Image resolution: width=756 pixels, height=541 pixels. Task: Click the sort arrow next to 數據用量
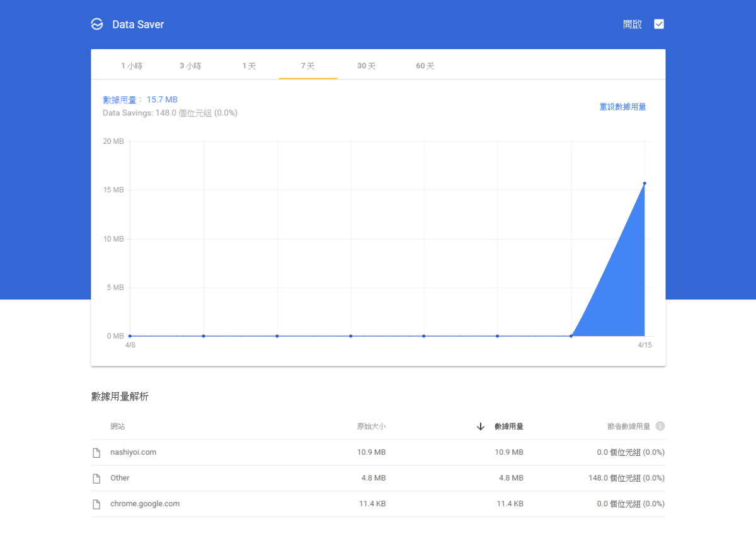click(x=481, y=426)
